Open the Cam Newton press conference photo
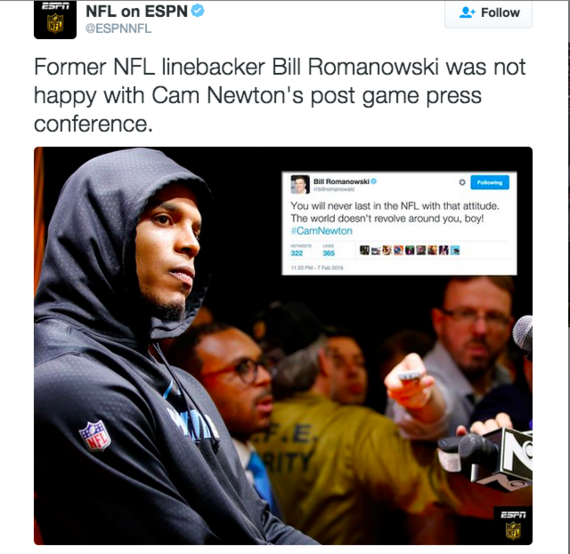This screenshot has width=570, height=554. [x=283, y=345]
